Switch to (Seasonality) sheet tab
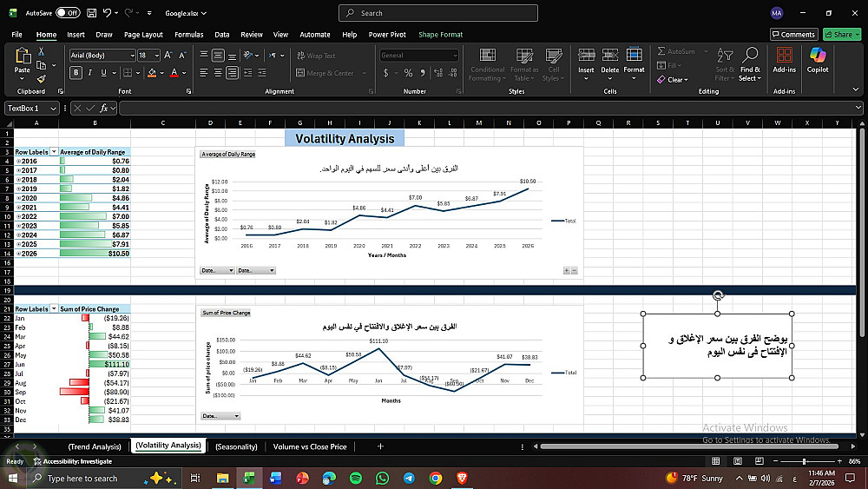This screenshot has height=489, width=868. pyautogui.click(x=236, y=446)
